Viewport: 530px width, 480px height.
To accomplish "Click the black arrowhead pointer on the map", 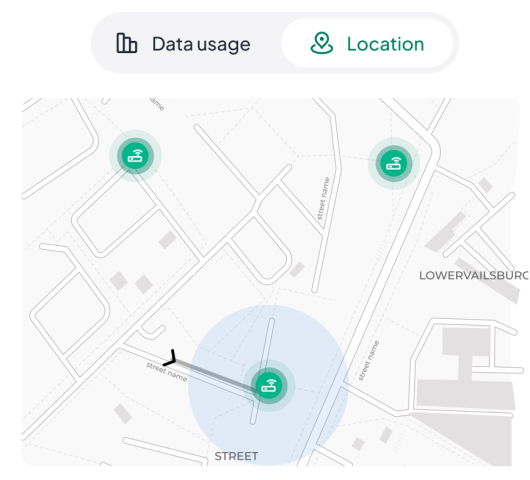I will (170, 358).
